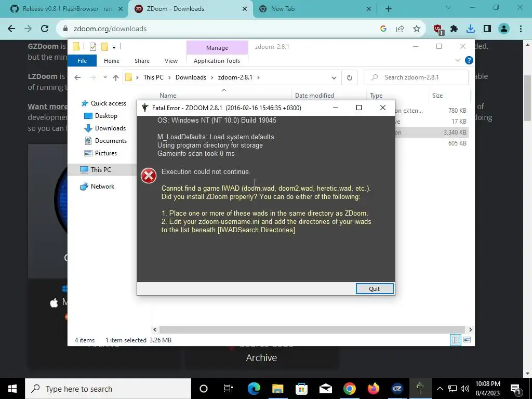The height and width of the screenshot is (399, 532).
Task: Sort by the Name column header
Action: (168, 96)
